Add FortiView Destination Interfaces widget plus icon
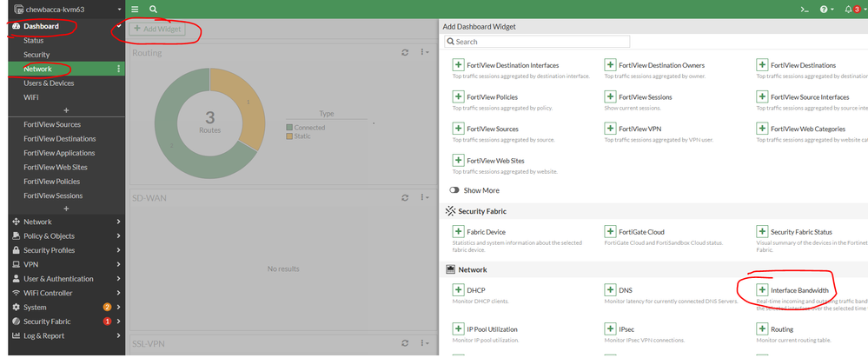 (458, 65)
